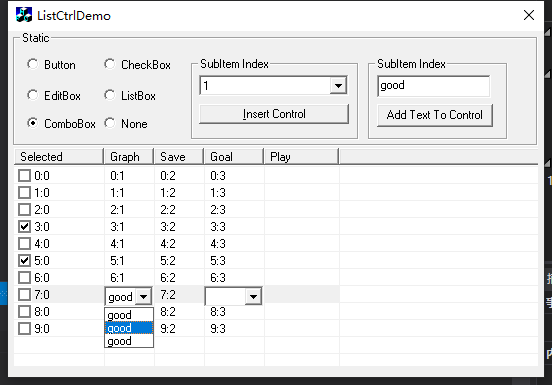
Task: Open the SubItem Index dropdown showing 1
Action: (338, 86)
